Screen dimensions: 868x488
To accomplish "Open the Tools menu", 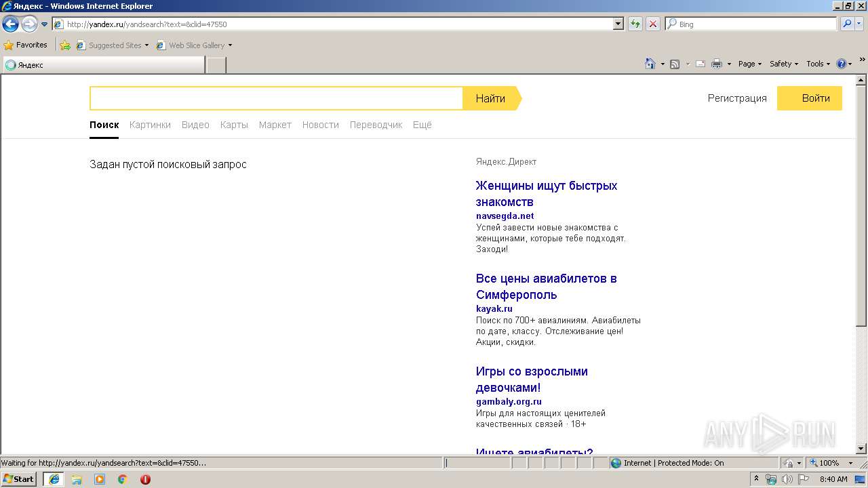I will pos(818,64).
